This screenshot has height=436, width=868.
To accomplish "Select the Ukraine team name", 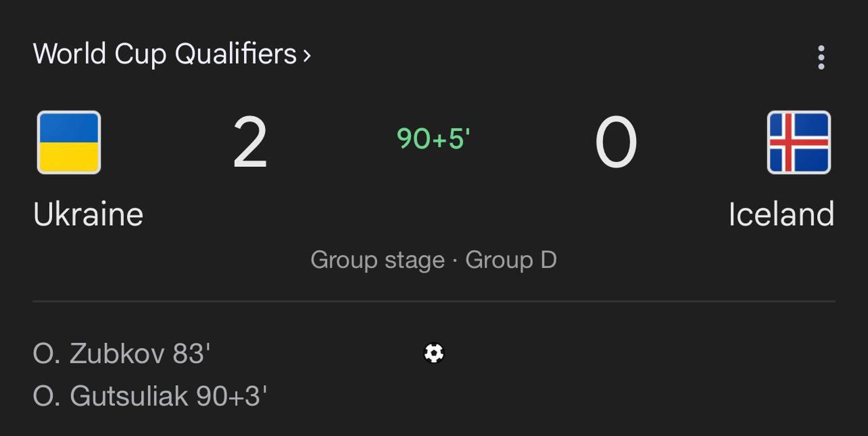I will (88, 214).
